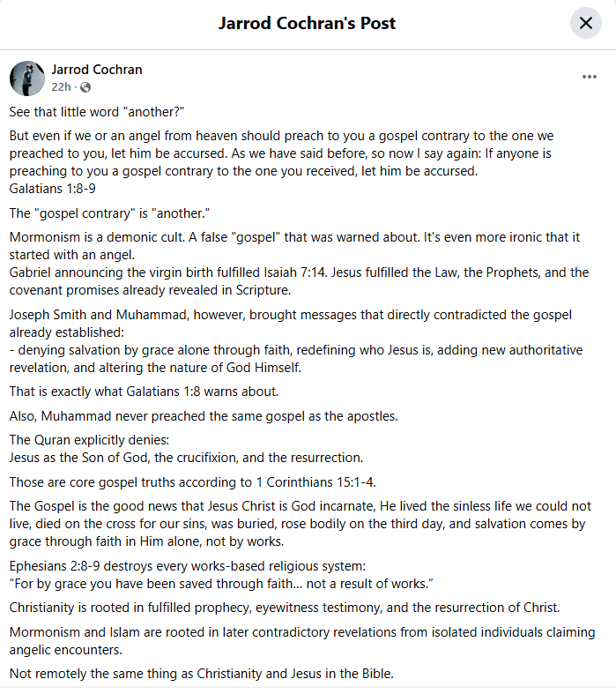
Task: Click the line mentioning 1 Corinthians 15:1-4
Action: [192, 482]
